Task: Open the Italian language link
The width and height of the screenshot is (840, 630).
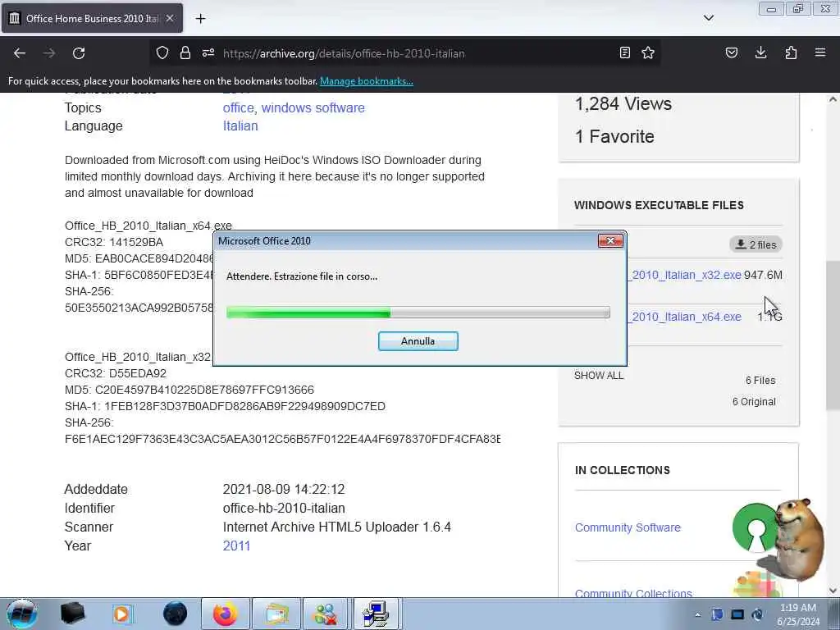Action: click(x=240, y=126)
